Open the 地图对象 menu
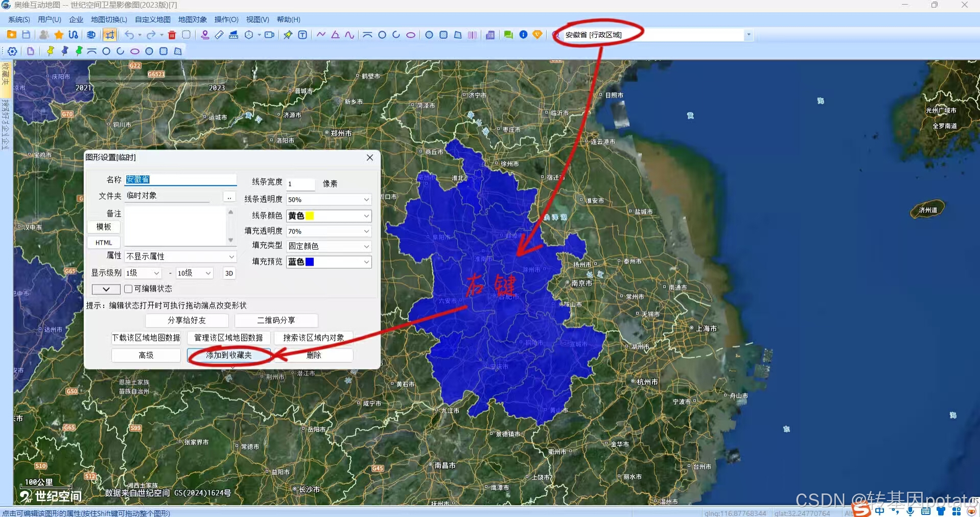 [193, 19]
